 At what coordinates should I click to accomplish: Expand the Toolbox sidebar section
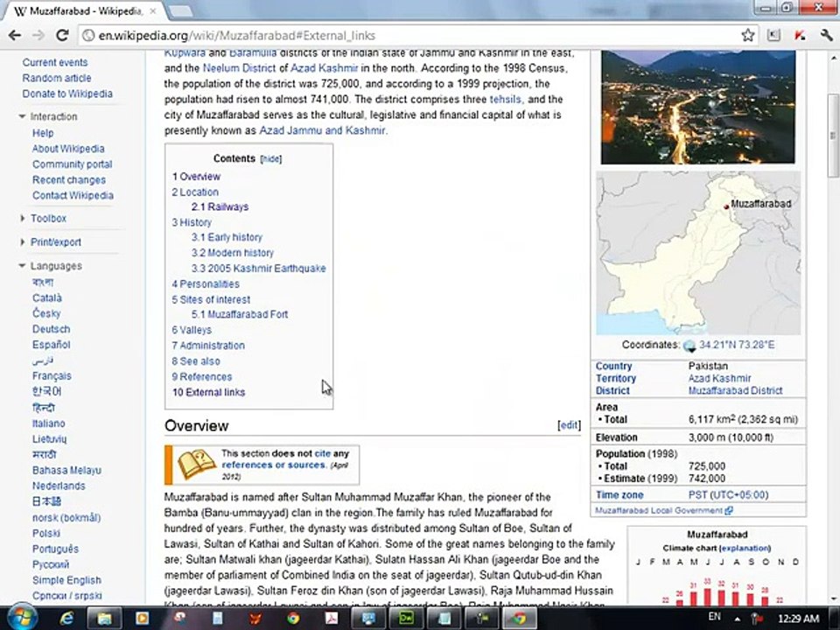(21, 218)
